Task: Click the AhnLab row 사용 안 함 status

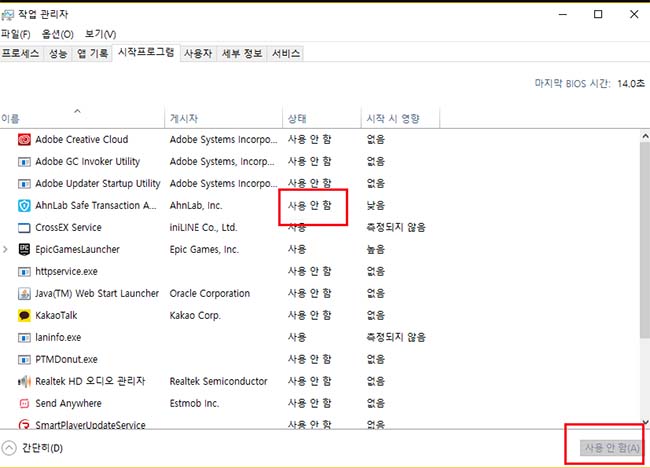Action: tap(310, 206)
